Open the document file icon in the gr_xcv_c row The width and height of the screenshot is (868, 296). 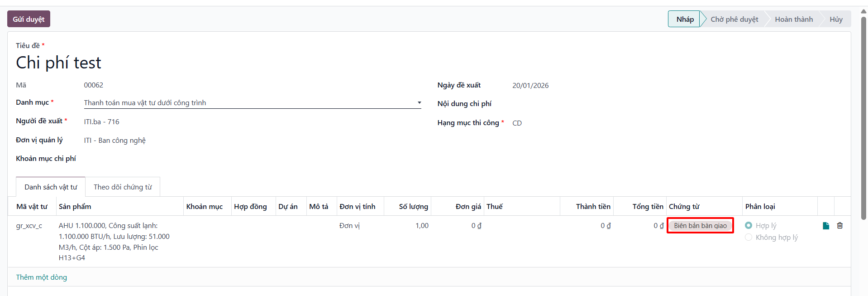pyautogui.click(x=826, y=226)
